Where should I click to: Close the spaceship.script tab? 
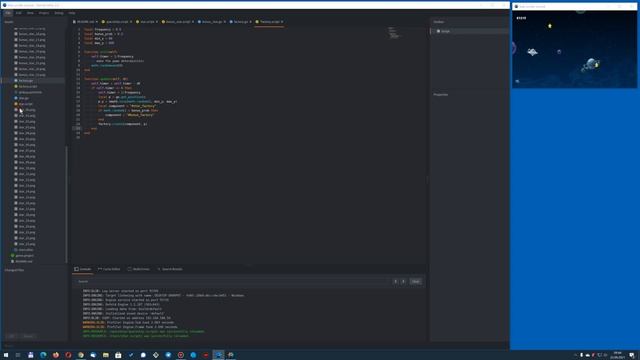(x=131, y=22)
